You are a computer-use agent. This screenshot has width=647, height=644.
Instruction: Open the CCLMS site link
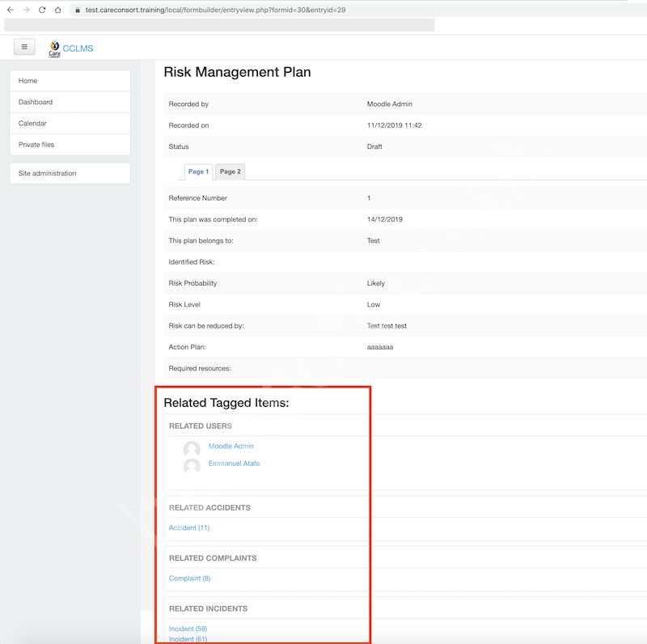(x=78, y=49)
